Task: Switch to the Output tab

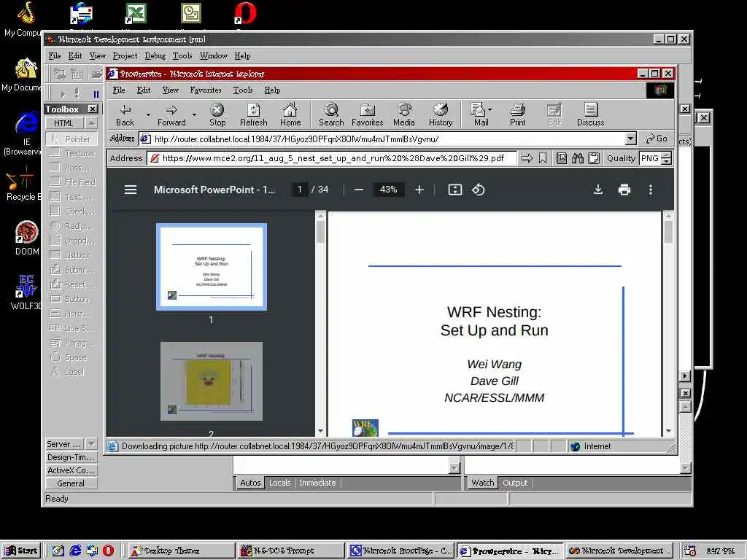Action: (x=515, y=483)
